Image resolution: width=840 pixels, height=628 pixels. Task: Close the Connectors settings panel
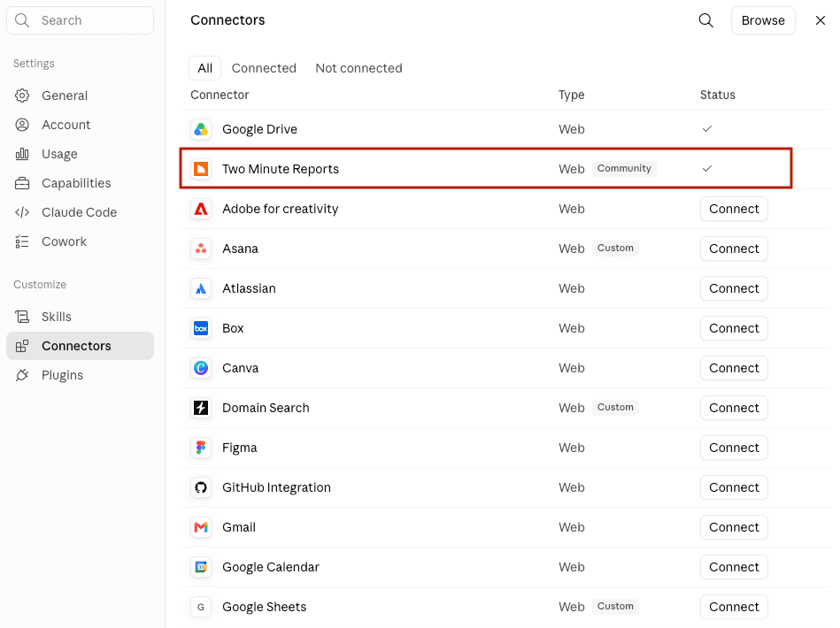821,20
